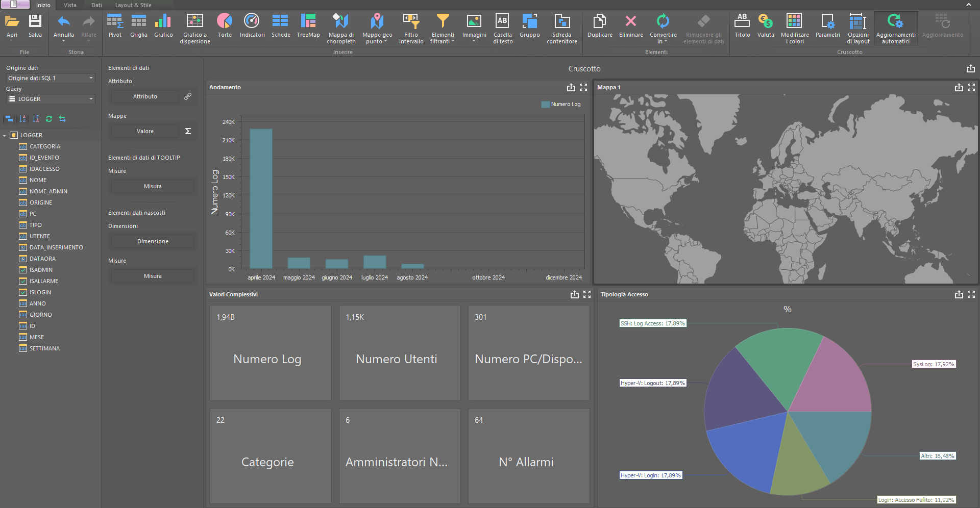Image resolution: width=980 pixels, height=508 pixels.
Task: Click the sigma summary icon beside Valore
Action: (x=188, y=131)
